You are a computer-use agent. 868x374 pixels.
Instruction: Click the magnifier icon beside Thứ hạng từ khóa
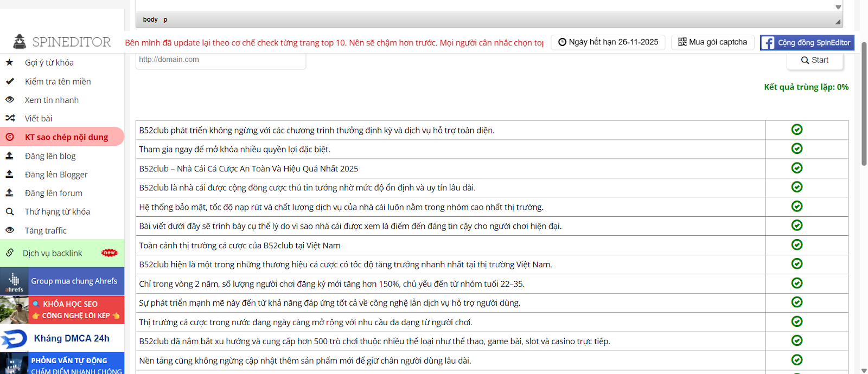coord(10,212)
